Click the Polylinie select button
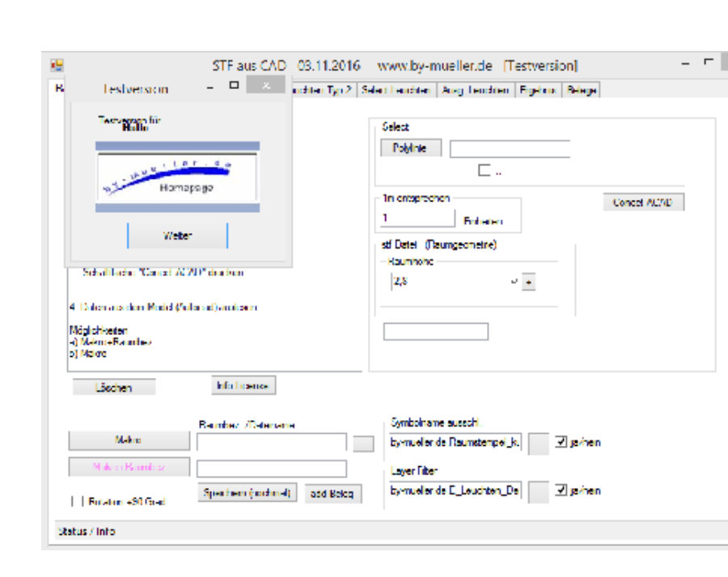Viewport: 728px width, 577px height. point(410,148)
